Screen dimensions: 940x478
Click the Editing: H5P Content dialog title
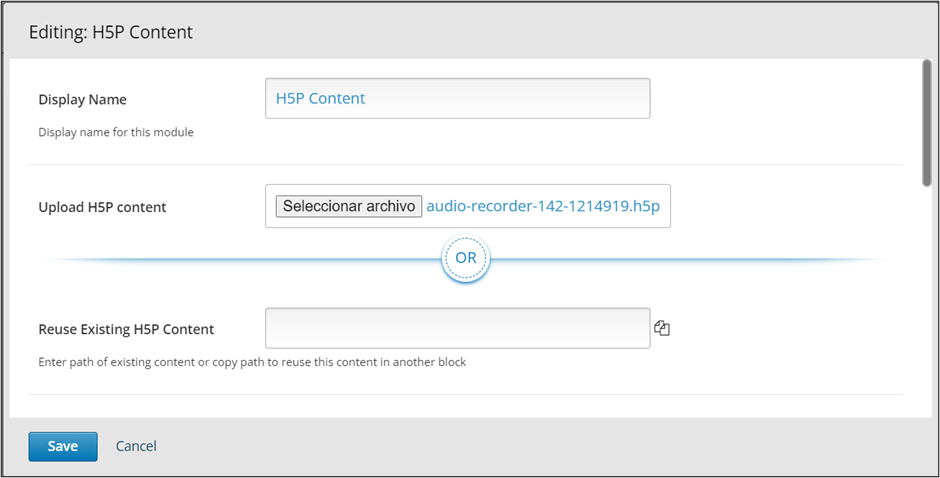pos(110,32)
